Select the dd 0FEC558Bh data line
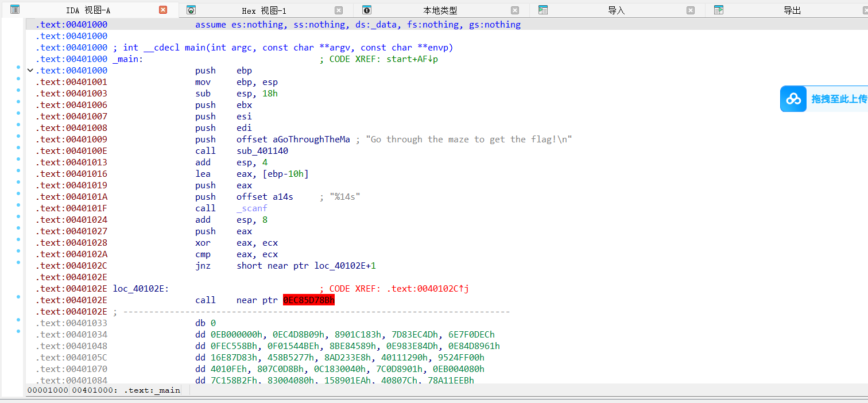This screenshot has height=403, width=868. [347, 346]
